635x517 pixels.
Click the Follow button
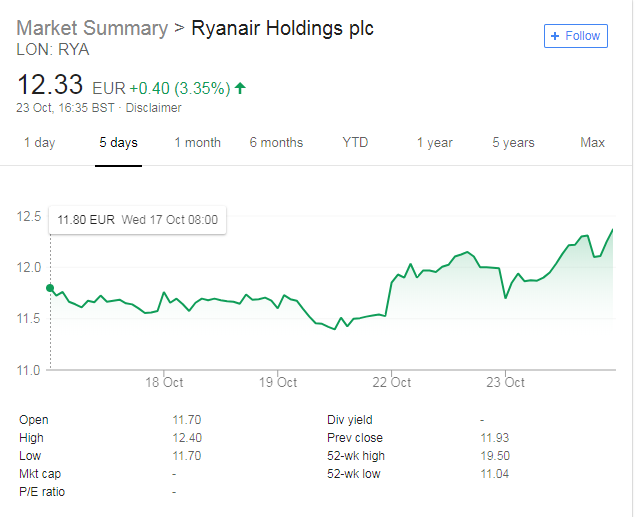tap(575, 36)
